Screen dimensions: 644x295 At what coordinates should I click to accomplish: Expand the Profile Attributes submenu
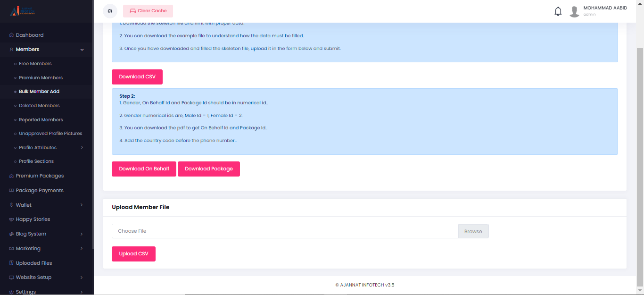82,148
